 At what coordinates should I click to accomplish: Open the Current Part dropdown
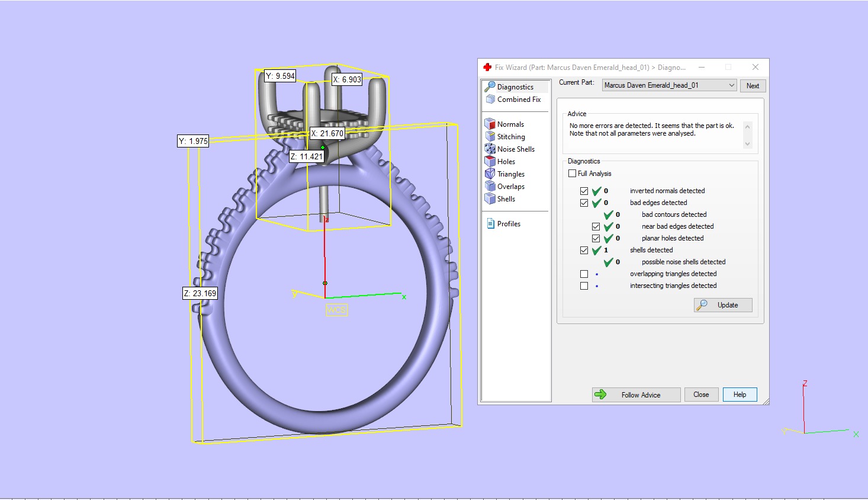click(x=669, y=85)
